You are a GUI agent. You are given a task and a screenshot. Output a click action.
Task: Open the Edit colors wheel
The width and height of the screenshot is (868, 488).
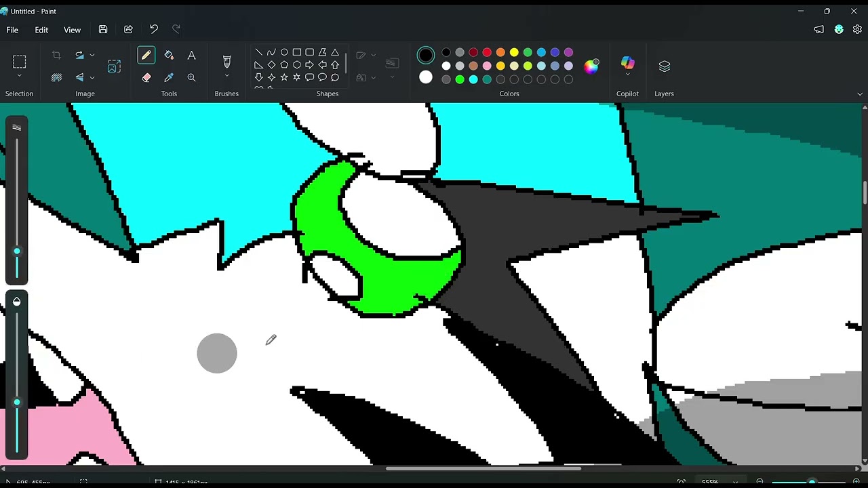[591, 66]
